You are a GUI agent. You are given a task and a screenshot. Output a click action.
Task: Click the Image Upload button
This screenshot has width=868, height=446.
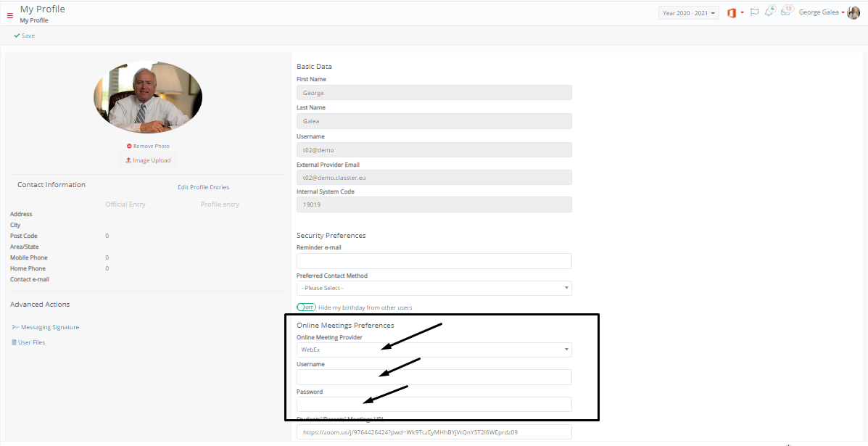148,160
